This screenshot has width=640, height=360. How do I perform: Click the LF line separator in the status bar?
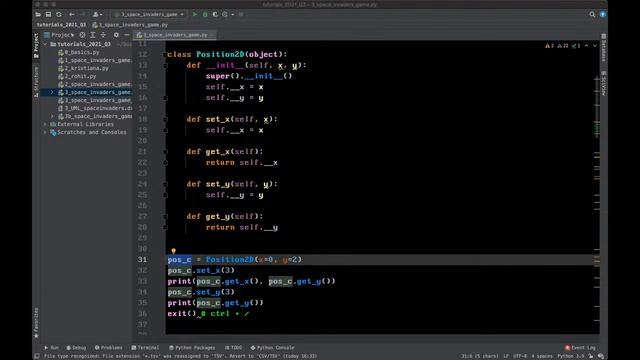click(x=506, y=356)
